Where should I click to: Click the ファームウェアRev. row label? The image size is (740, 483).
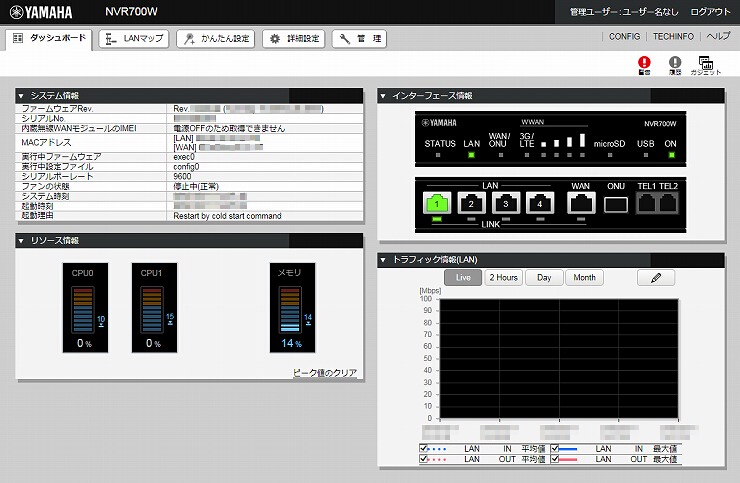(x=57, y=109)
